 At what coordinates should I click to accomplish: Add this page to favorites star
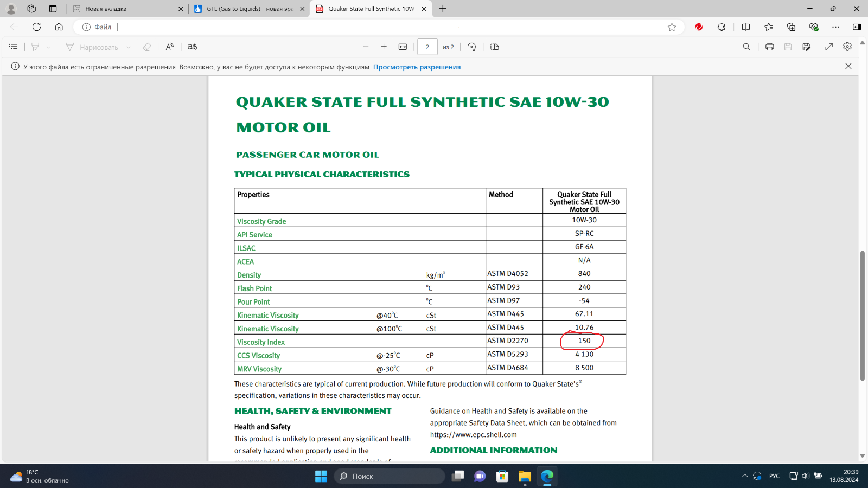tap(672, 27)
